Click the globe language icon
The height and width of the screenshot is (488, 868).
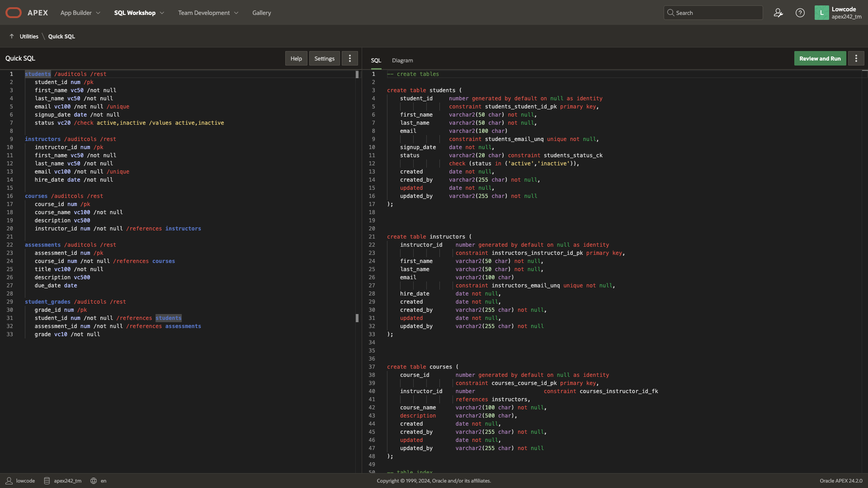click(94, 481)
